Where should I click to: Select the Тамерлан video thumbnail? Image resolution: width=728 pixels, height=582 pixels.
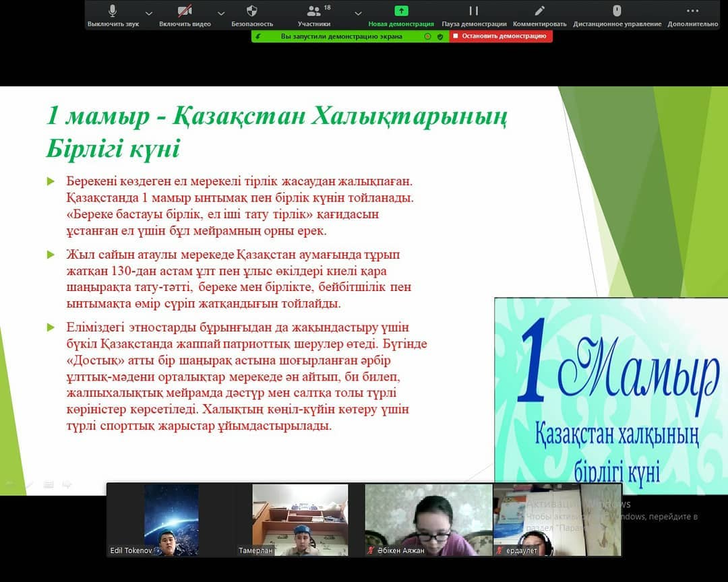point(300,520)
